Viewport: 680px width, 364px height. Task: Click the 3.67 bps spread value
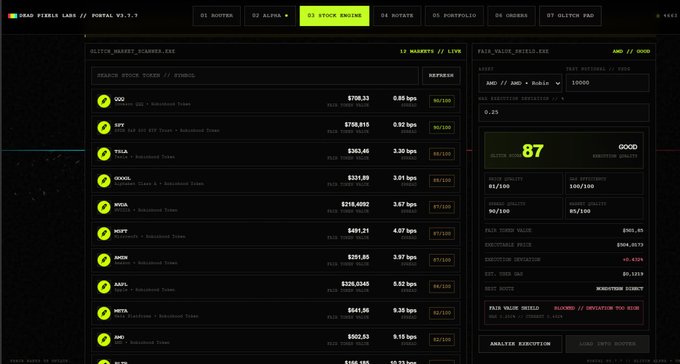pyautogui.click(x=405, y=204)
